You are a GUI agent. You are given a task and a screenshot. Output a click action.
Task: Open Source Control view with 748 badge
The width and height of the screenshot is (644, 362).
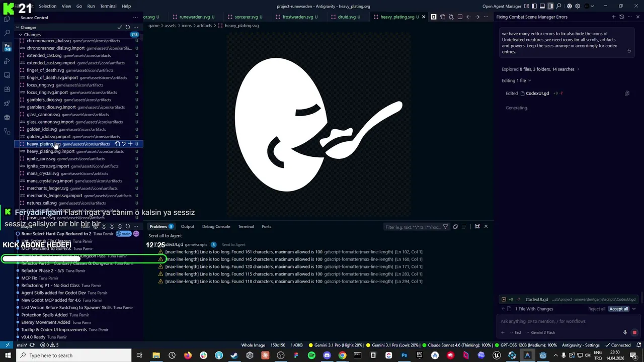[7, 47]
